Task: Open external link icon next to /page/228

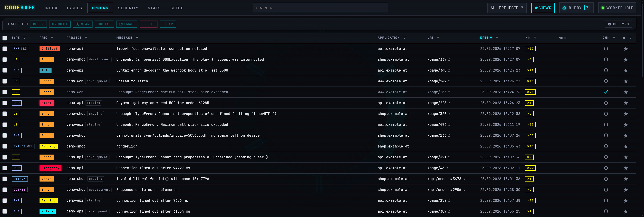Action: [449, 103]
